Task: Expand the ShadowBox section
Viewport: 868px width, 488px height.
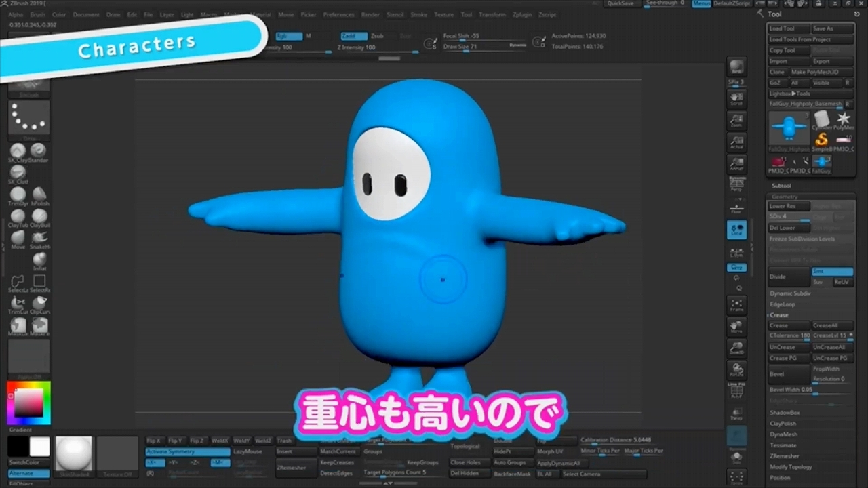Action: 785,413
